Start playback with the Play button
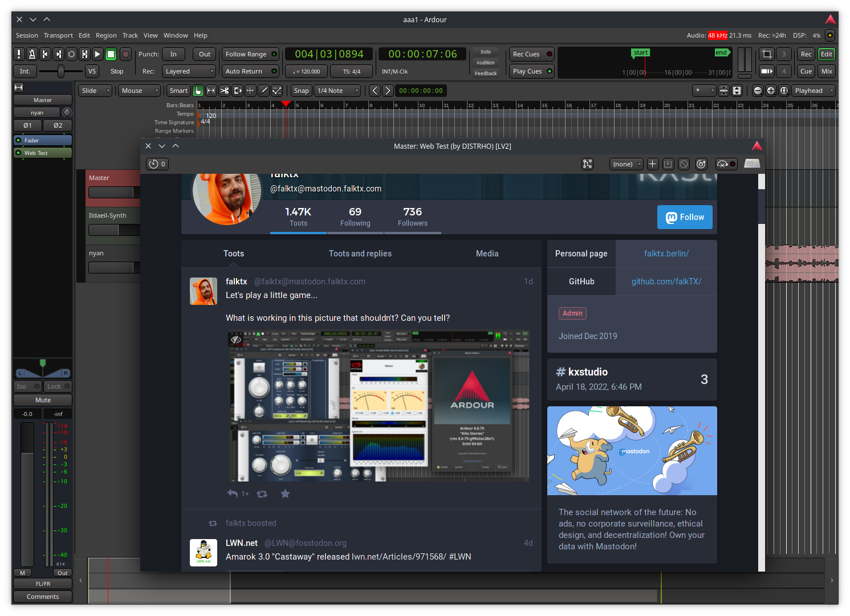 97,54
